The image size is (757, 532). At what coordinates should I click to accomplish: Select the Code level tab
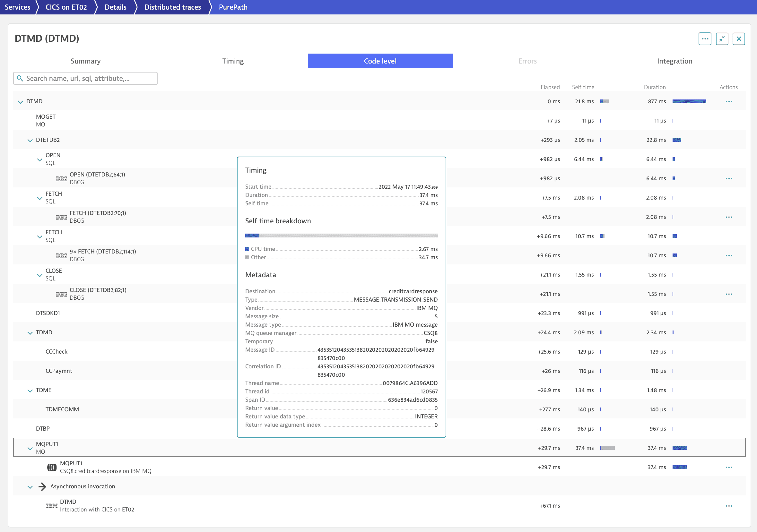[380, 61]
